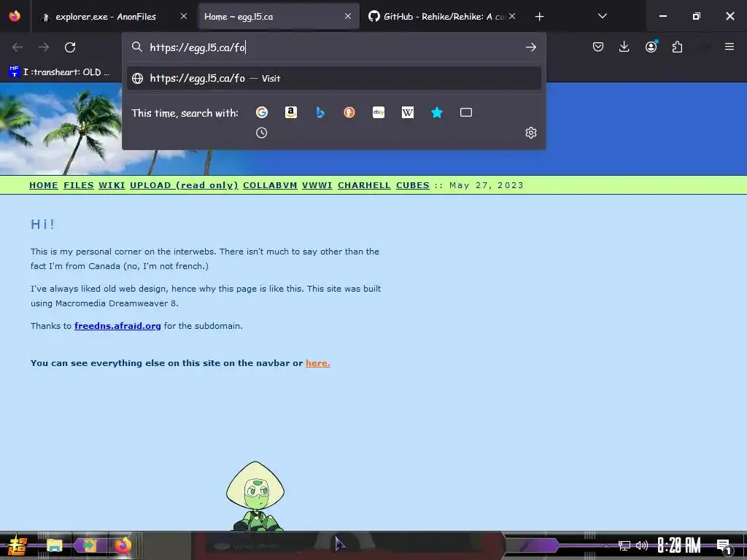Open VWWI link in navbar
Viewport: 747px width, 560px height.
point(317,185)
